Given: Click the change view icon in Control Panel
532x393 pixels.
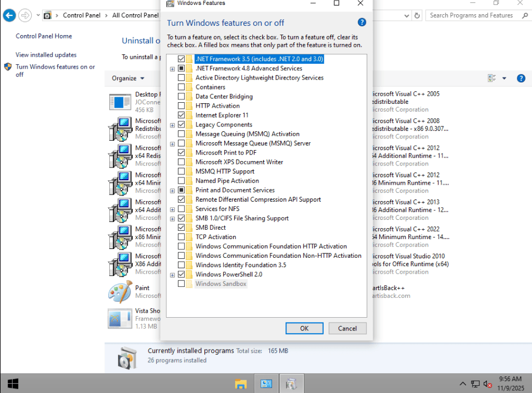Looking at the screenshot, I should pyautogui.click(x=492, y=79).
